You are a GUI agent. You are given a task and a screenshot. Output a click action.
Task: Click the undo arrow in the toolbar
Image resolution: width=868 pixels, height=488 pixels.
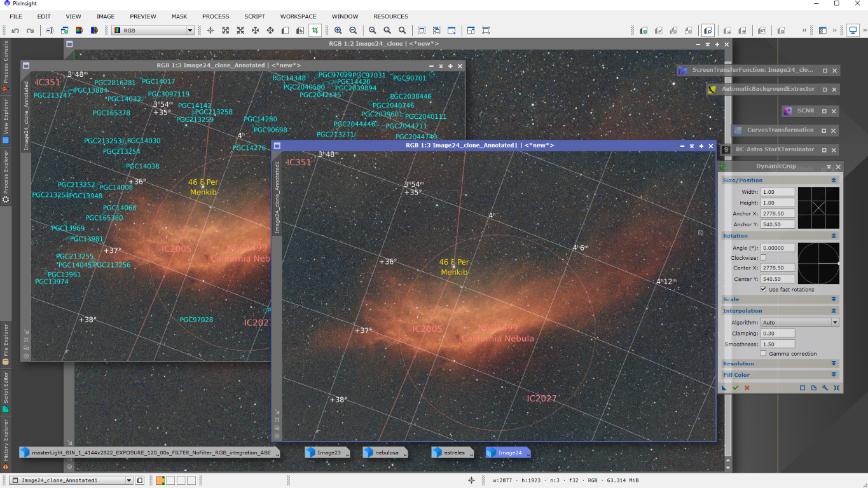15,30
